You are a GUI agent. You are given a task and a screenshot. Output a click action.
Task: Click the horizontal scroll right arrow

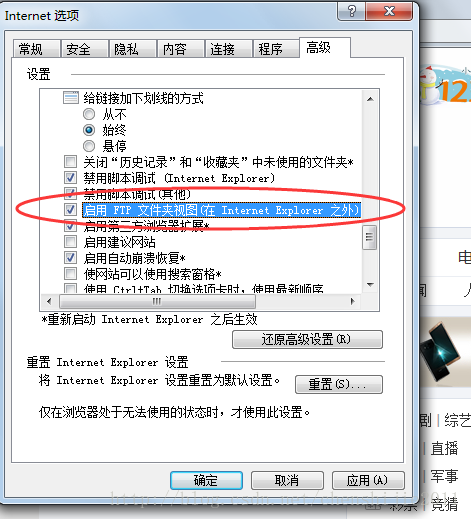click(x=353, y=301)
